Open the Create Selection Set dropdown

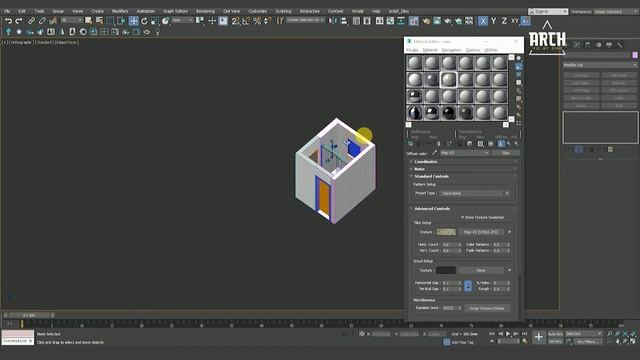click(x=305, y=20)
